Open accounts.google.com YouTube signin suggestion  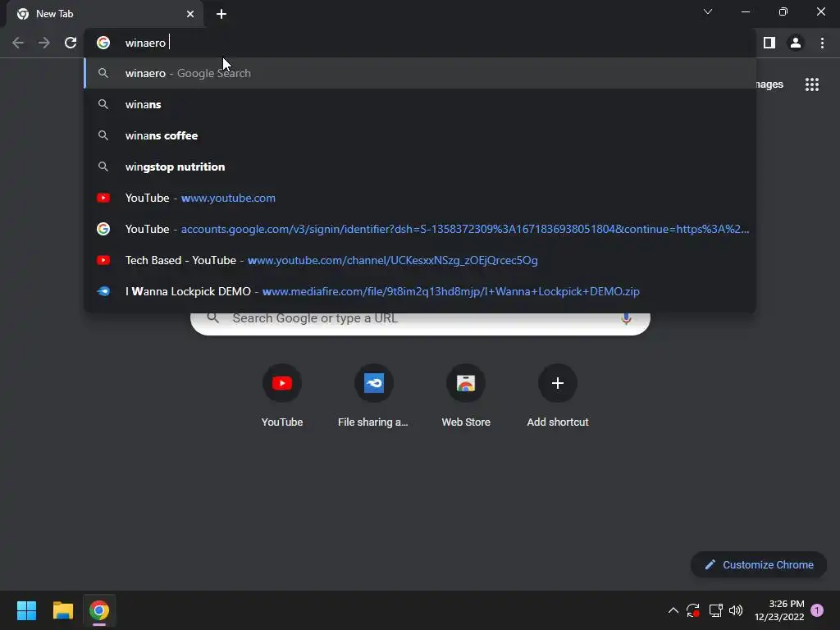[420, 229]
